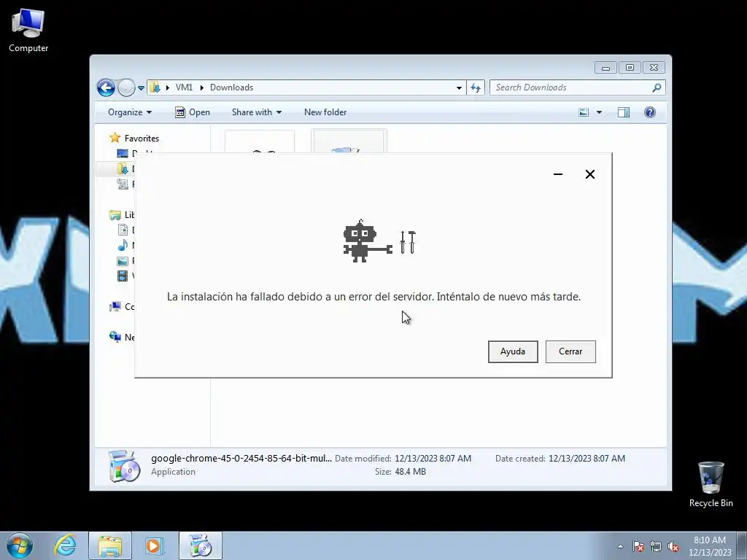Select Computer in the navigation pane
This screenshot has width=747, height=560.
122,307
